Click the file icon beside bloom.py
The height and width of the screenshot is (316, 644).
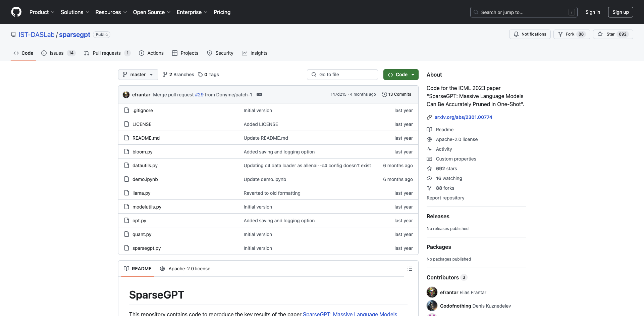point(126,151)
